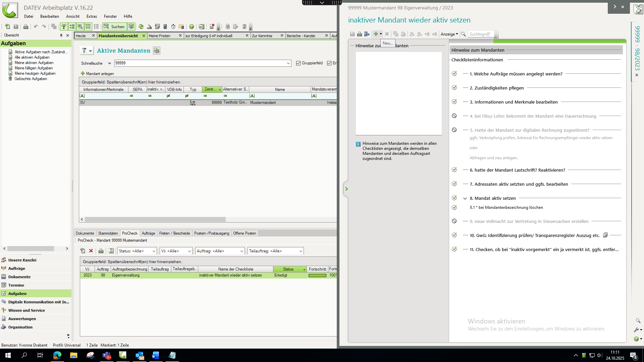Click the print icon in the checklist toolbar
This screenshot has width=644, height=362.
(x=360, y=34)
